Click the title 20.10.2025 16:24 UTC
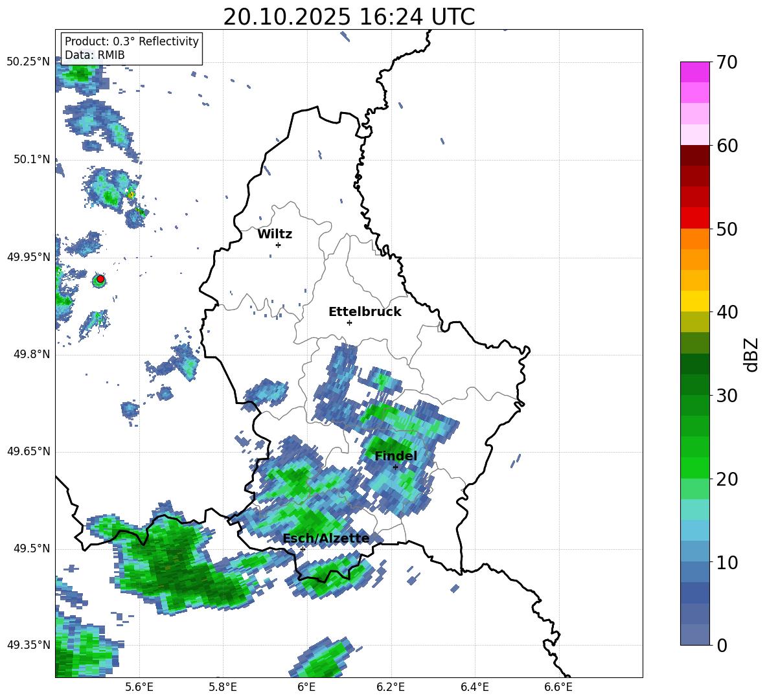Screen dimensions: 767x700 349,17
